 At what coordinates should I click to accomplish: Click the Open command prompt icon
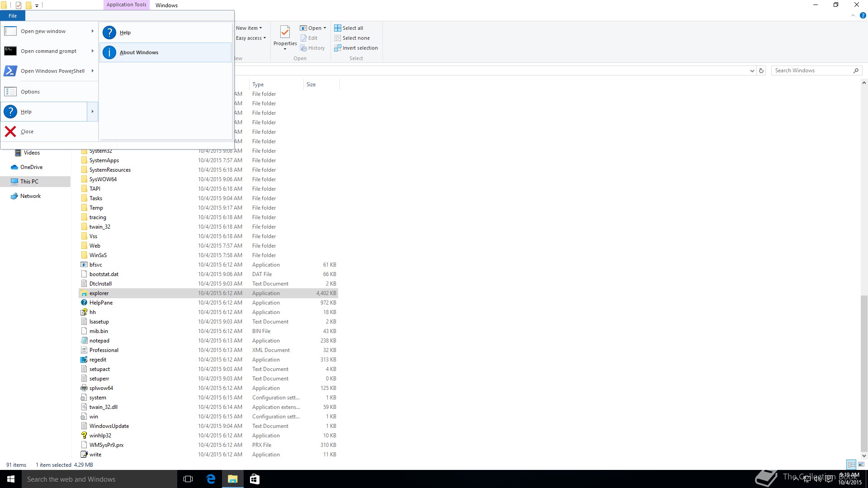(x=10, y=51)
